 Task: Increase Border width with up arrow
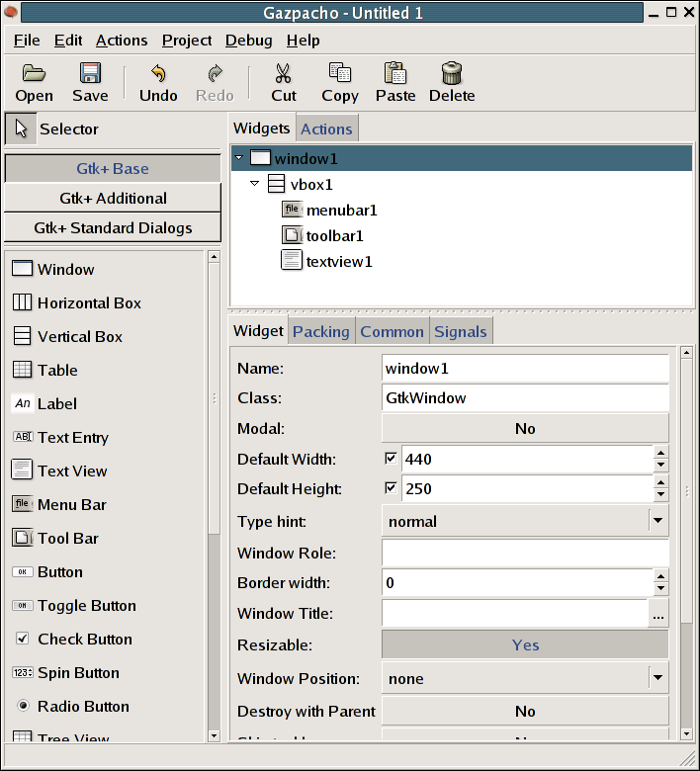point(661,576)
